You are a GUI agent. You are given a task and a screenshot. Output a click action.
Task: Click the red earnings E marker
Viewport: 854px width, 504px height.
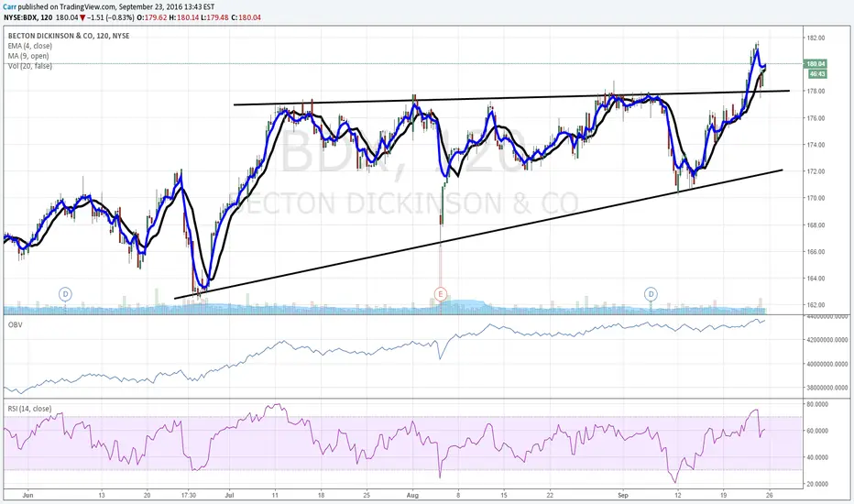[x=440, y=294]
